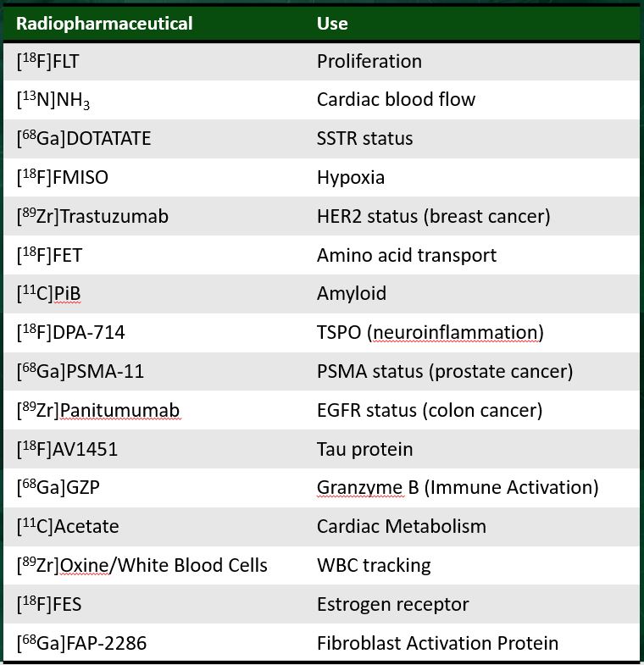Click the Cardiac blood flow cell
The height and width of the screenshot is (665, 644).
click(x=396, y=99)
